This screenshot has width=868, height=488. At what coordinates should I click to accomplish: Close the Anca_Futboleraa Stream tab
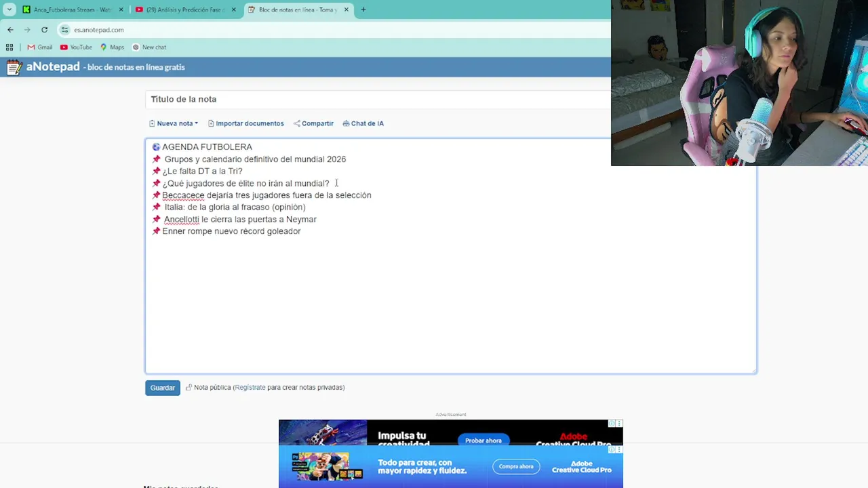tap(121, 9)
